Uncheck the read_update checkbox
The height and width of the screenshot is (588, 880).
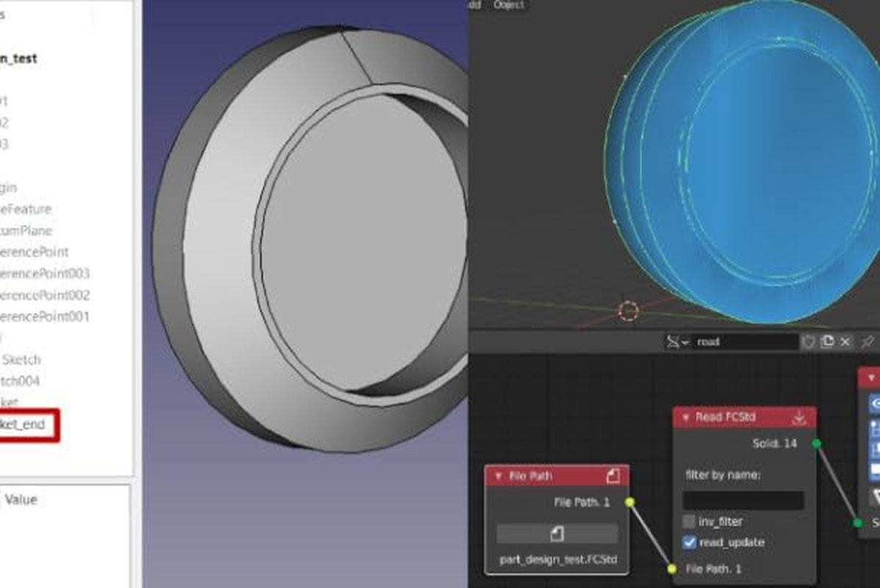pyautogui.click(x=689, y=542)
